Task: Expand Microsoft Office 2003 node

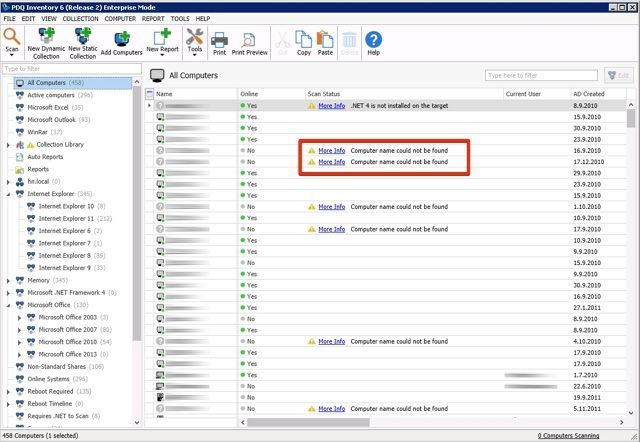Action: 19,318
